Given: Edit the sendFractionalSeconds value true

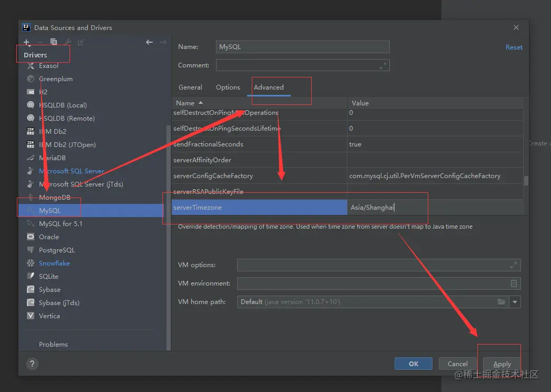Looking at the screenshot, I should click(435, 144).
